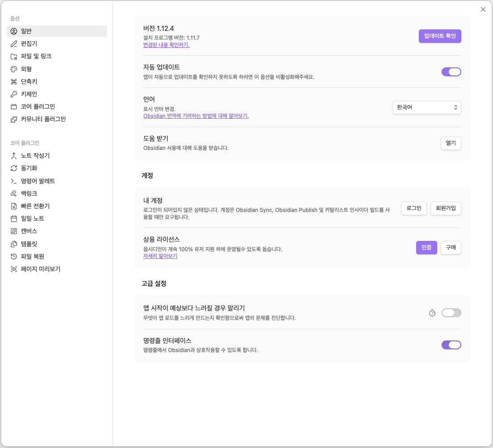Screen dimensions: 493x448
Task: Close the settings window with X
Action: 483,9
